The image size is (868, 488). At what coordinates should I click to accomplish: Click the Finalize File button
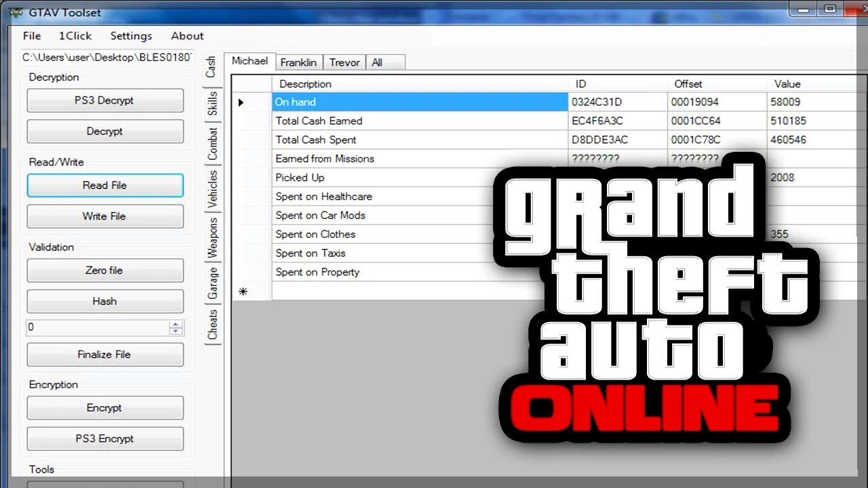(105, 354)
